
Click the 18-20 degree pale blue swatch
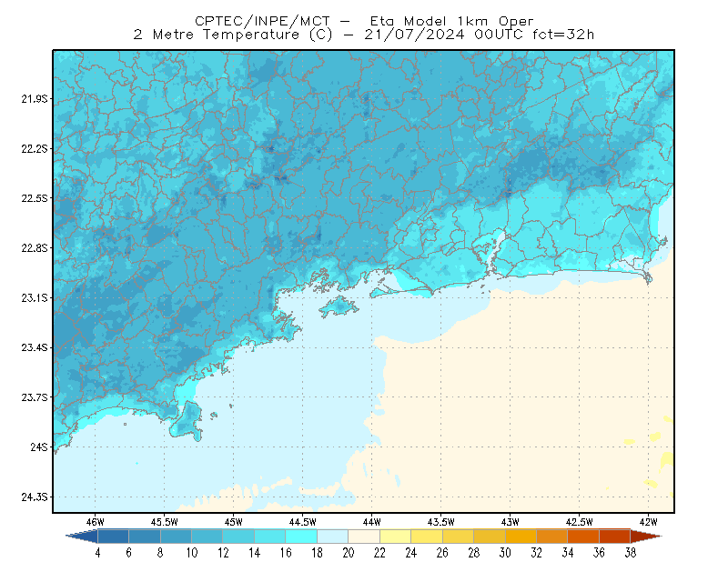pos(332,537)
